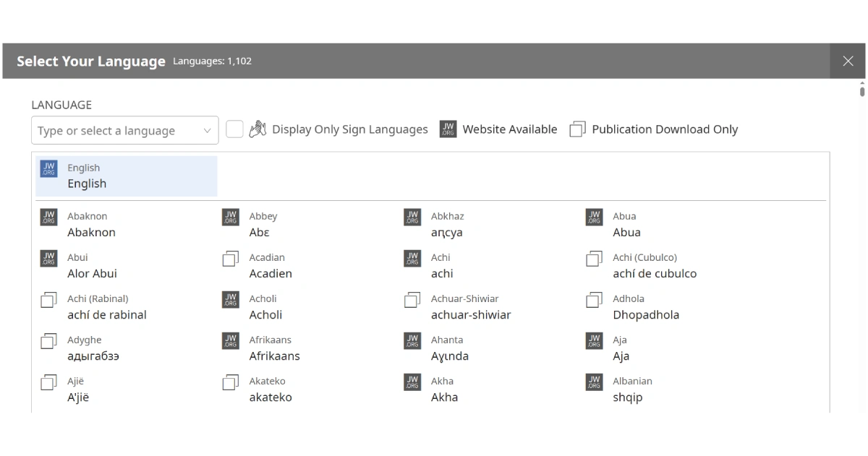Image resolution: width=868 pixels, height=456 pixels.
Task: Click the Afrikaans native name text
Action: 274,356
